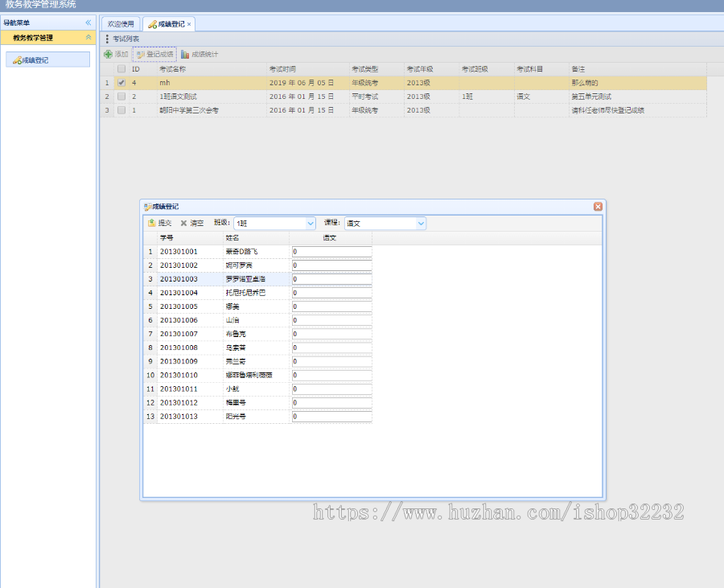Check the box for 1班语文测试 row
Screen dimensions: 724x588
(x=121, y=97)
